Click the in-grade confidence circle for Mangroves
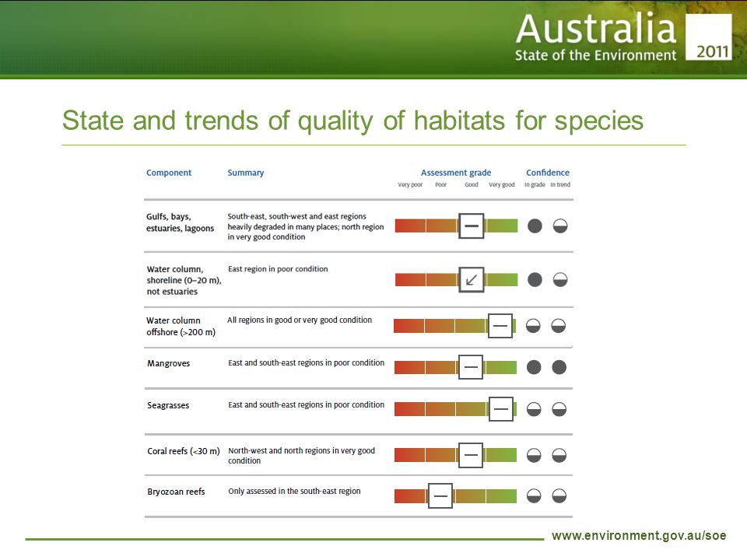The height and width of the screenshot is (560, 747). 534,367
